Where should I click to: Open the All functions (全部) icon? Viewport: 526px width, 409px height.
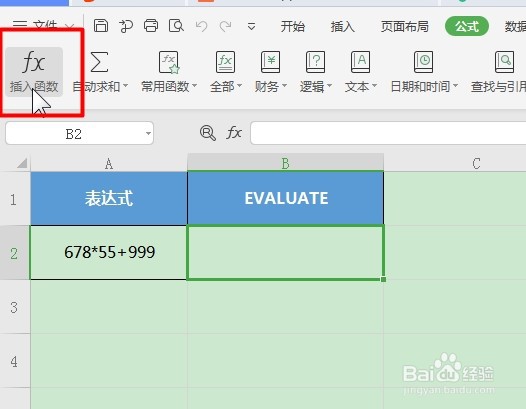(225, 62)
